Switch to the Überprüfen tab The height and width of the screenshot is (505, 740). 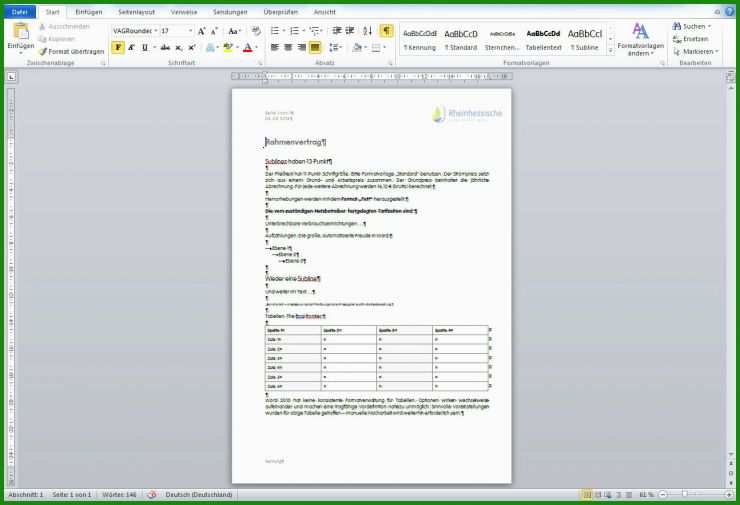pyautogui.click(x=281, y=12)
